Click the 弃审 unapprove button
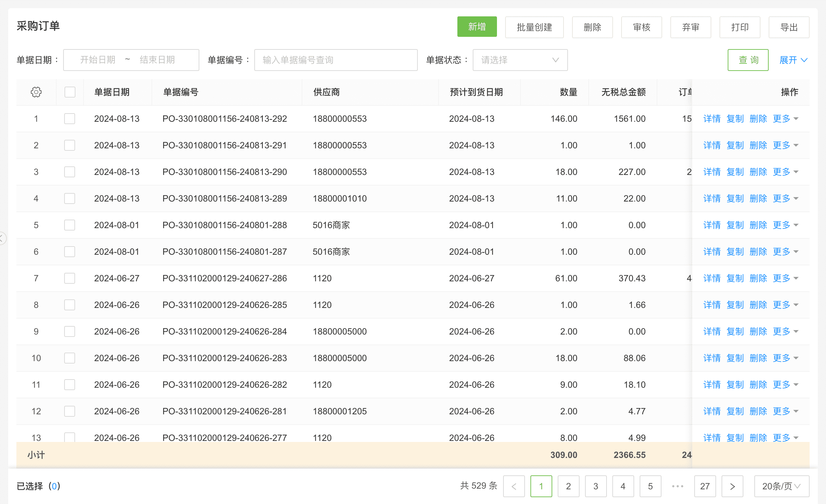 click(x=690, y=27)
